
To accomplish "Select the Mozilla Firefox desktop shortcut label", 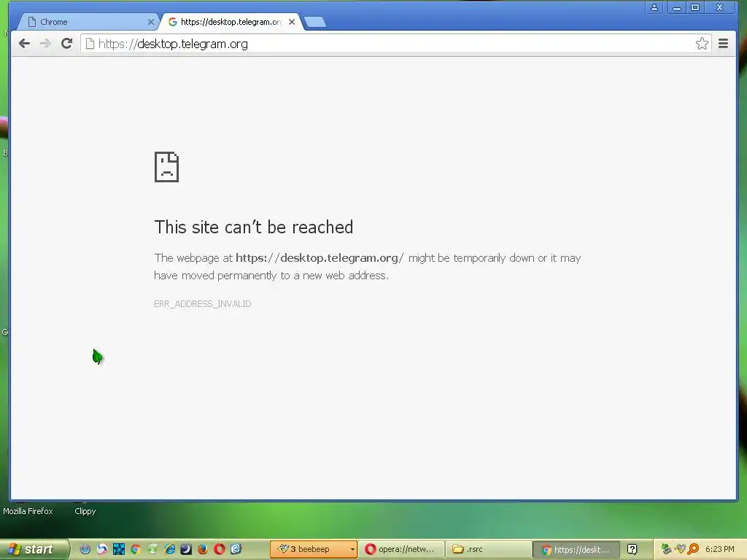I will pyautogui.click(x=28, y=511).
